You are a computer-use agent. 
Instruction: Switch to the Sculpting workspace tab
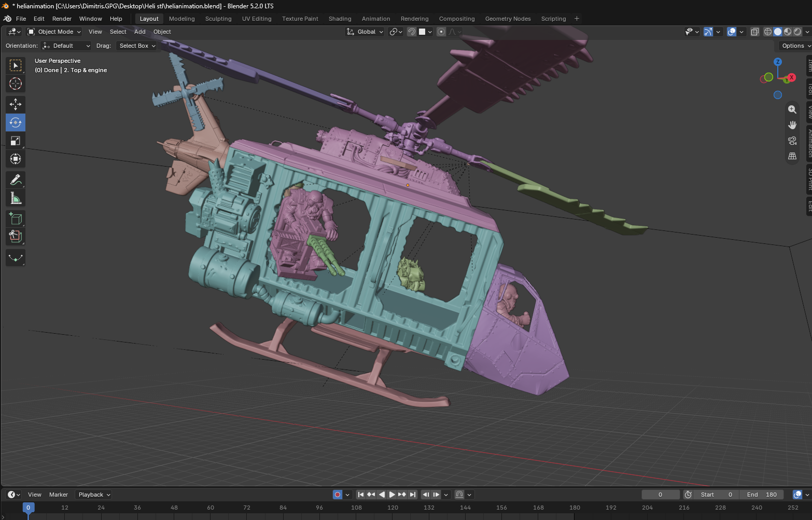pyautogui.click(x=218, y=19)
